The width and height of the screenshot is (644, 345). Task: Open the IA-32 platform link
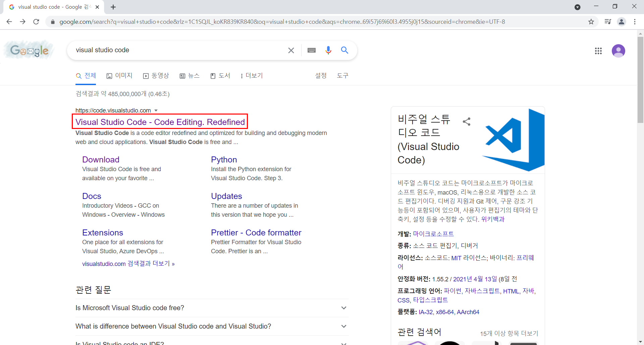(426, 312)
